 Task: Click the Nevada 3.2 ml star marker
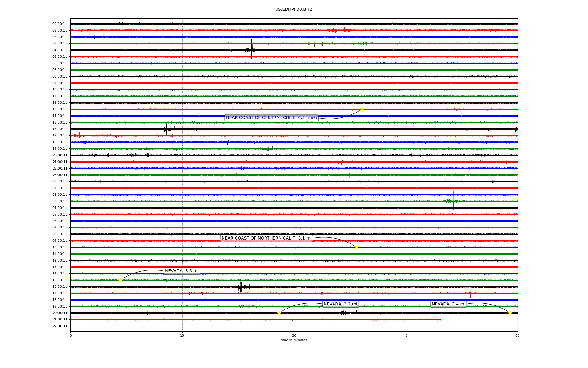pyautogui.click(x=279, y=313)
